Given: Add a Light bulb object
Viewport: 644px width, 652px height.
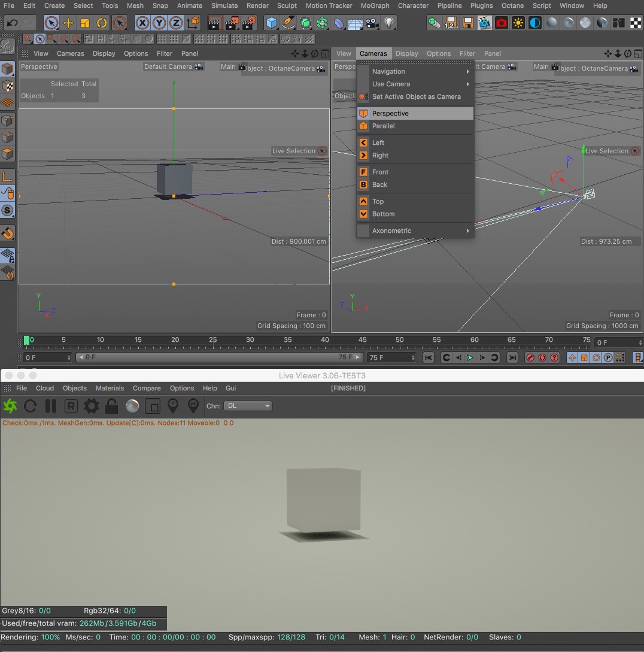Looking at the screenshot, I should (x=389, y=23).
